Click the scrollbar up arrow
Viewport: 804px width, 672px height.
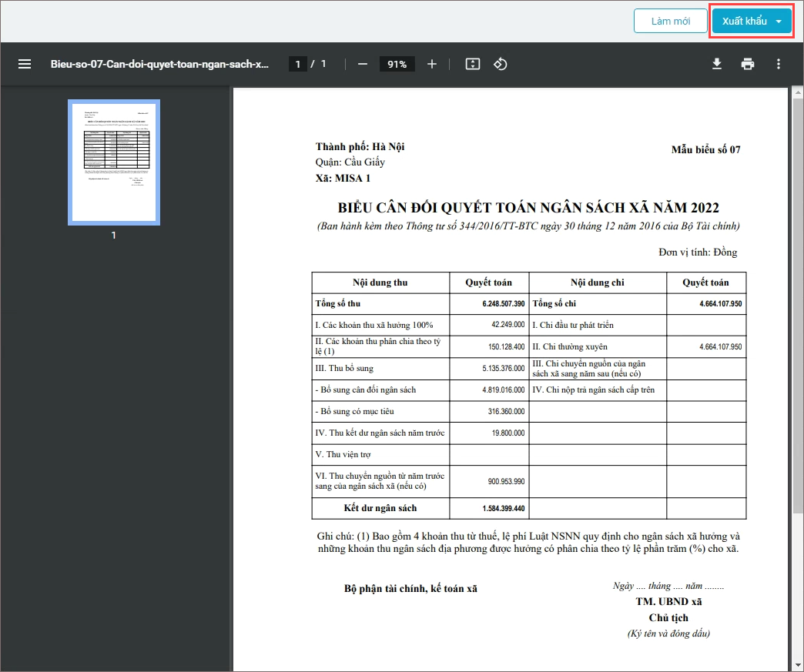[798, 92]
